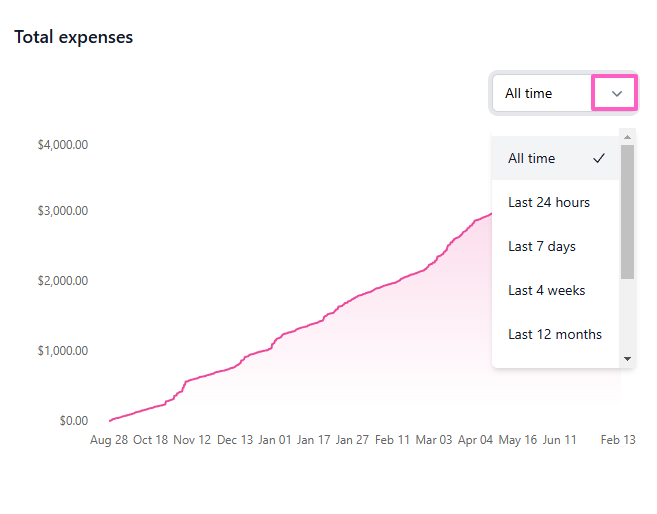Click the $4,000.00 y-axis label

click(62, 144)
